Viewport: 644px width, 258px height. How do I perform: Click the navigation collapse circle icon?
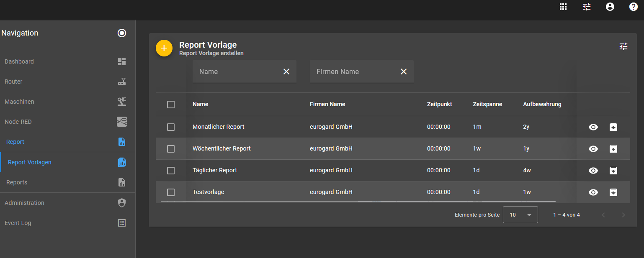(x=122, y=33)
